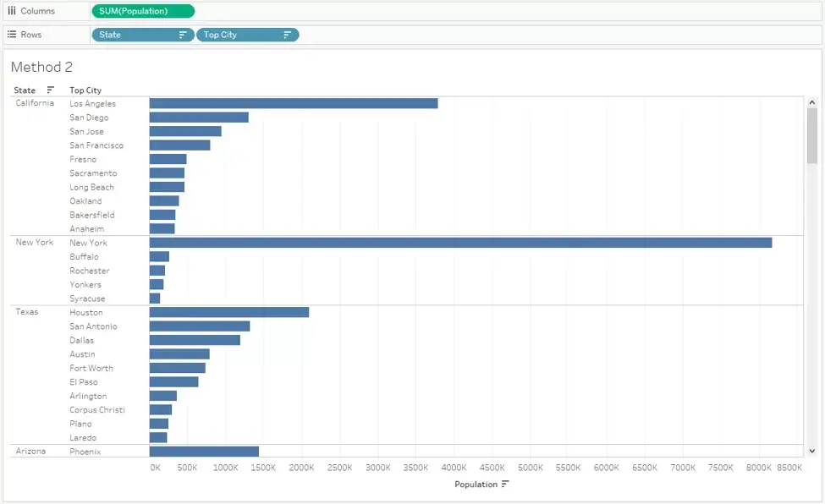Select the SUM(Population) pill
Image resolution: width=825 pixels, height=504 pixels.
pos(143,11)
